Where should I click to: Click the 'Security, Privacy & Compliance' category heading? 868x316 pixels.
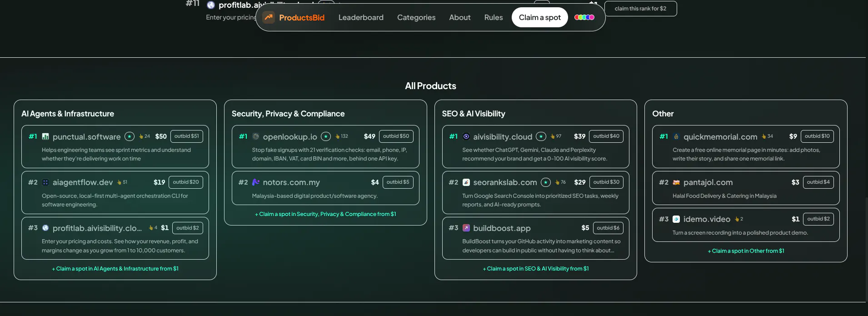[x=288, y=114]
